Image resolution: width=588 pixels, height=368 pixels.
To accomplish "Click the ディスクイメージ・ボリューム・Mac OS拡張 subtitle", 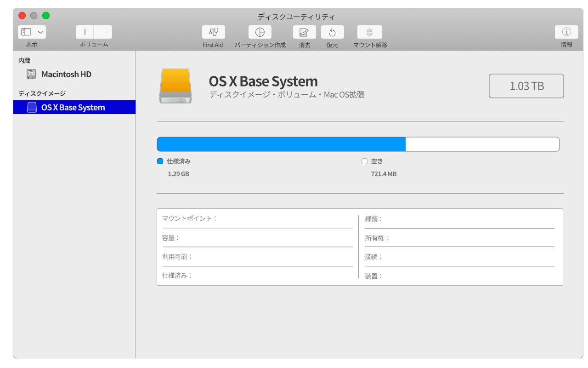I will (x=287, y=95).
